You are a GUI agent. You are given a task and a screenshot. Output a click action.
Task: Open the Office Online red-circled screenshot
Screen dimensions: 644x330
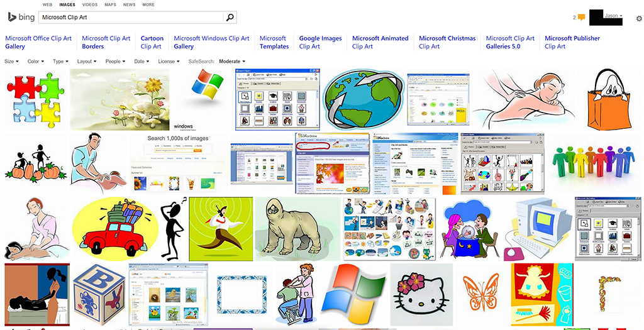click(x=332, y=163)
